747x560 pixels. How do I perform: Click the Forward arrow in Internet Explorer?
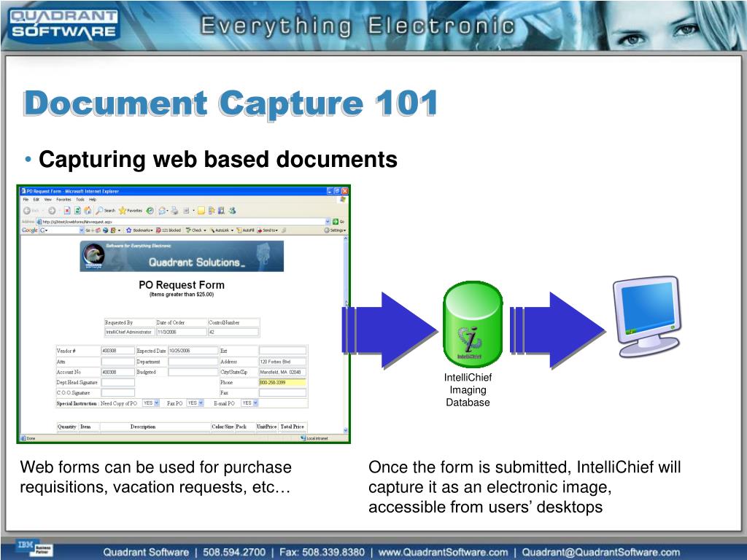52,211
